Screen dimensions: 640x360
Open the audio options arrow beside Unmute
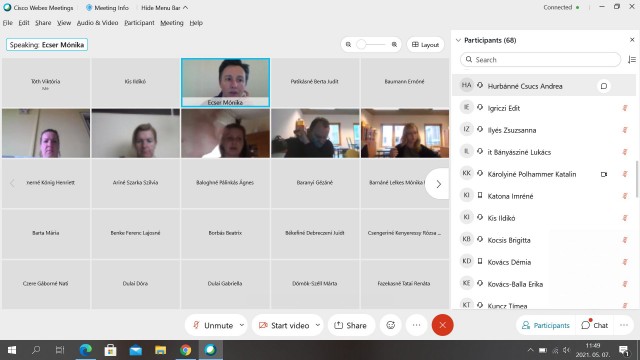(242, 325)
